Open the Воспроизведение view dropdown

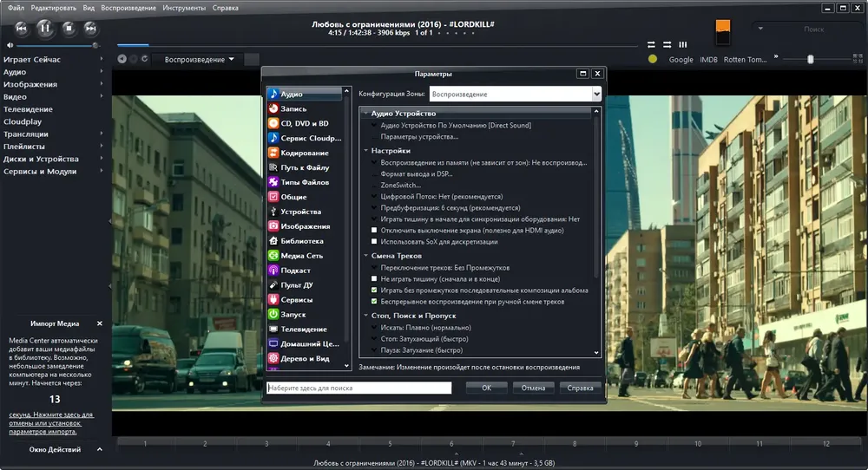(199, 59)
